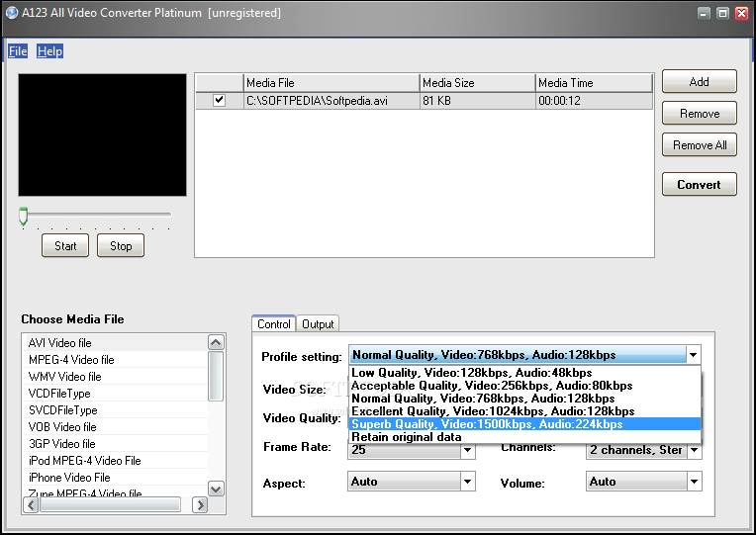
Task: Click the video preview area
Action: (x=102, y=134)
